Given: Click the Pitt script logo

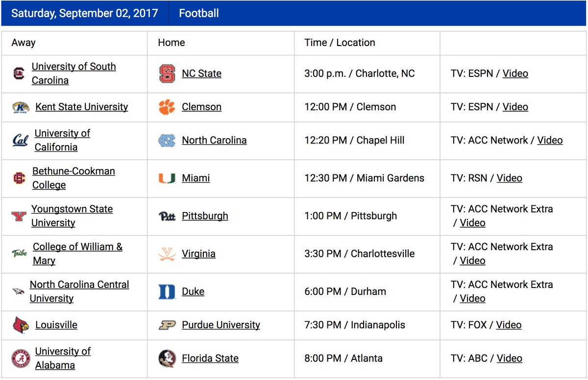Looking at the screenshot, I should pyautogui.click(x=167, y=216).
